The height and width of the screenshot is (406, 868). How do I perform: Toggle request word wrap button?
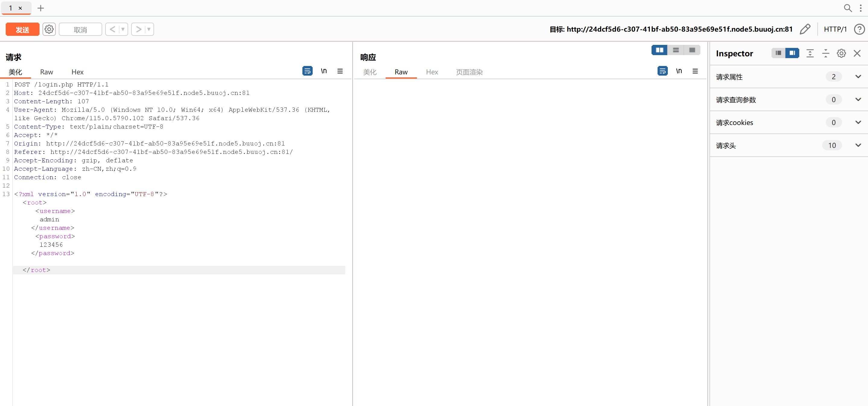[307, 71]
